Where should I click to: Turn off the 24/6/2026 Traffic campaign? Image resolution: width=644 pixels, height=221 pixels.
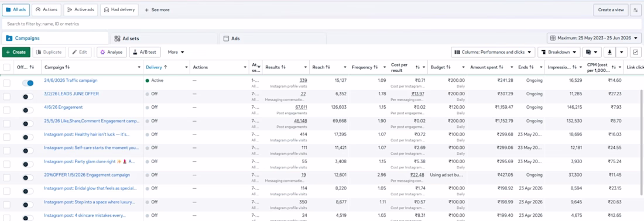pyautogui.click(x=28, y=83)
